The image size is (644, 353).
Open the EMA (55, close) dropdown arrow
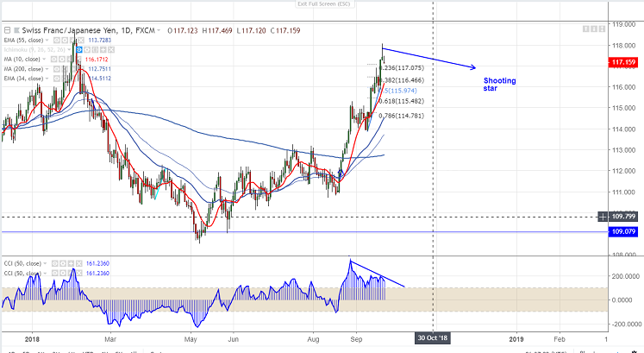pos(47,41)
